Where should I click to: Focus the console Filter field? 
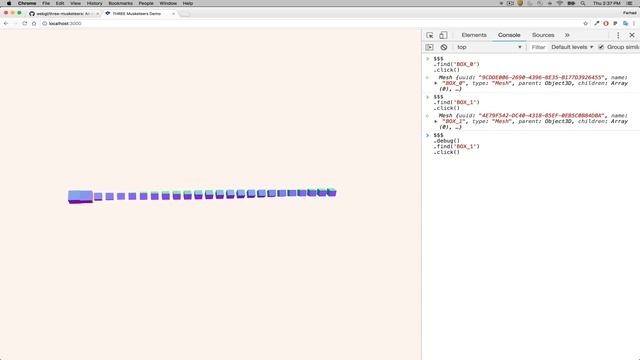tap(538, 47)
